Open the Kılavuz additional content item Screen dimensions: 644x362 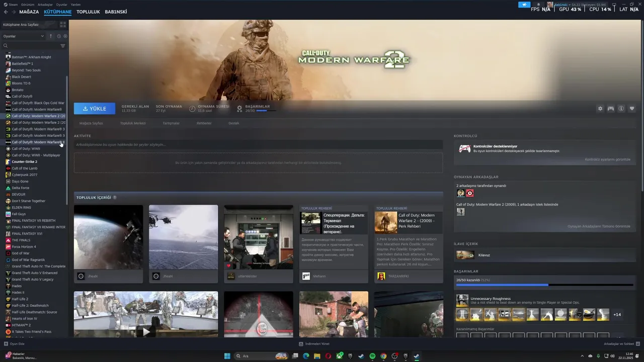(x=544, y=255)
